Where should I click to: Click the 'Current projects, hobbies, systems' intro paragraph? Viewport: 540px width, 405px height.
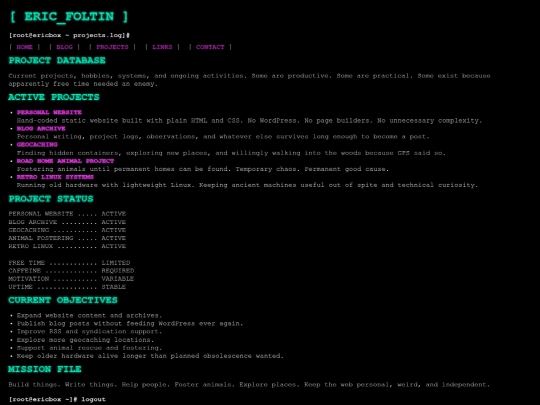click(x=249, y=80)
